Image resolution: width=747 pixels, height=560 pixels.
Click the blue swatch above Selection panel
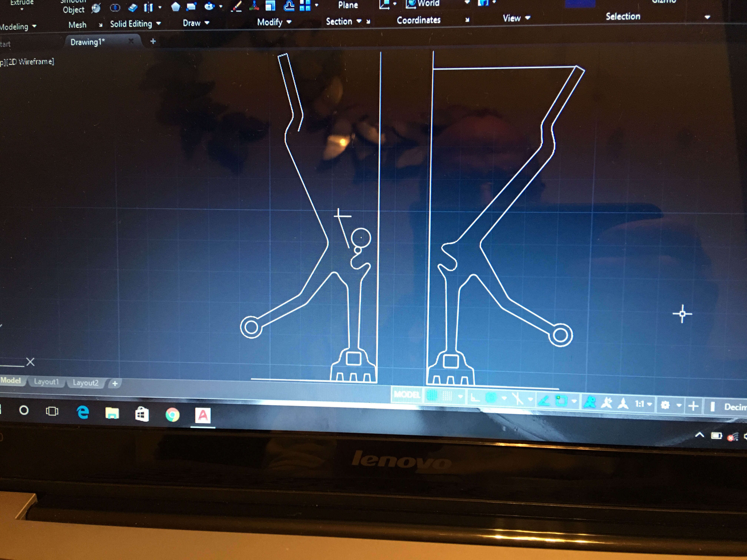[x=580, y=3]
